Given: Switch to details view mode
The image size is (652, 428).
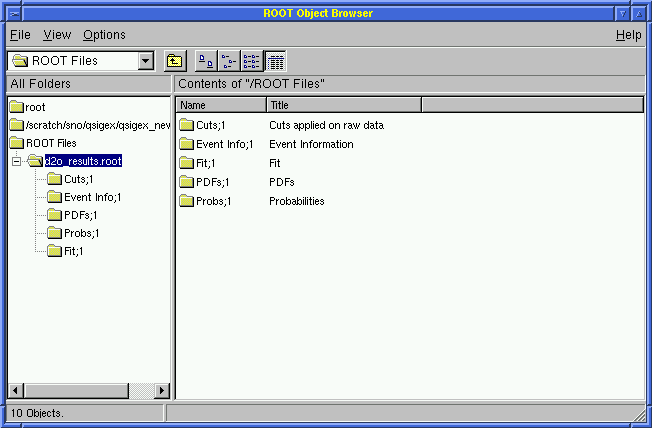Looking at the screenshot, I should (275, 61).
